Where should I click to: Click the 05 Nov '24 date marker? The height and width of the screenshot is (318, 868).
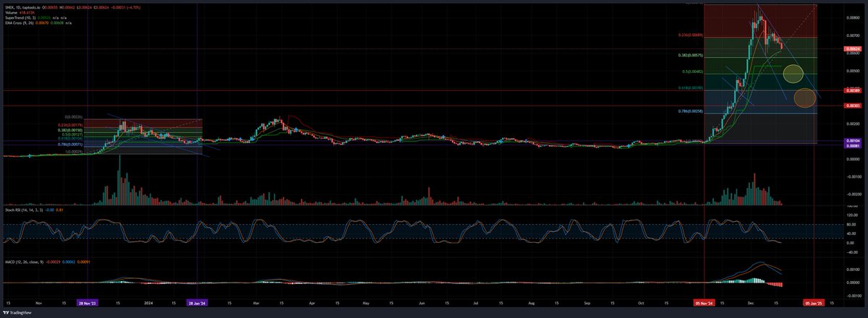click(x=705, y=304)
